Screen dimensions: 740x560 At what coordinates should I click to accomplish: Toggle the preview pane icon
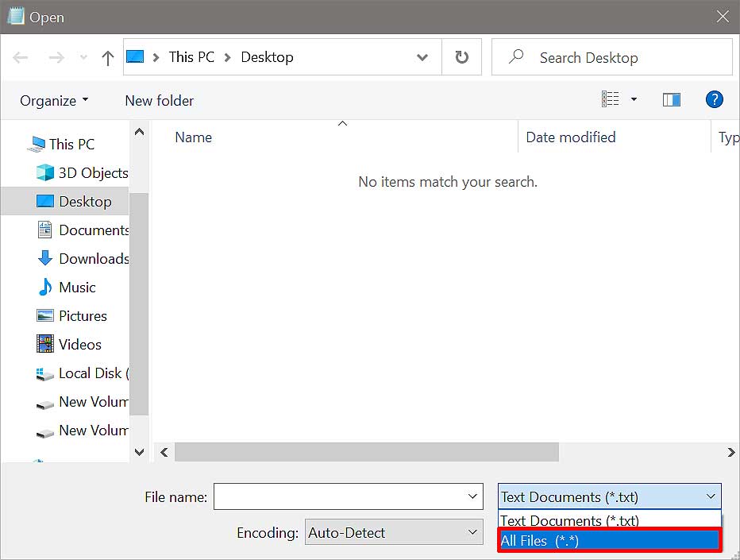click(671, 100)
